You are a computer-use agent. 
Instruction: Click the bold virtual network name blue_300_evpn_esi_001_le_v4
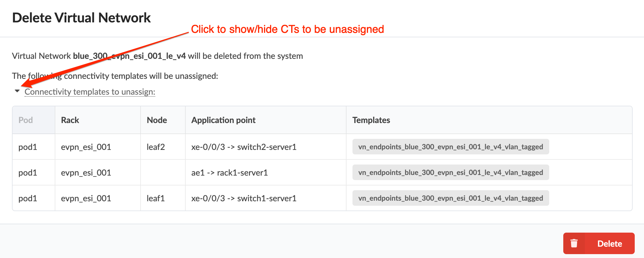(129, 56)
